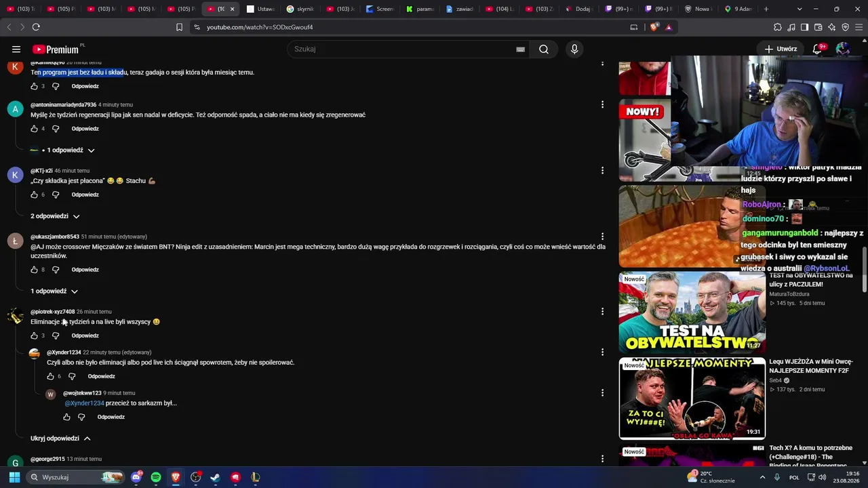Open comment options for @wojtekww123 reply
868x488 pixels.
[602, 392]
